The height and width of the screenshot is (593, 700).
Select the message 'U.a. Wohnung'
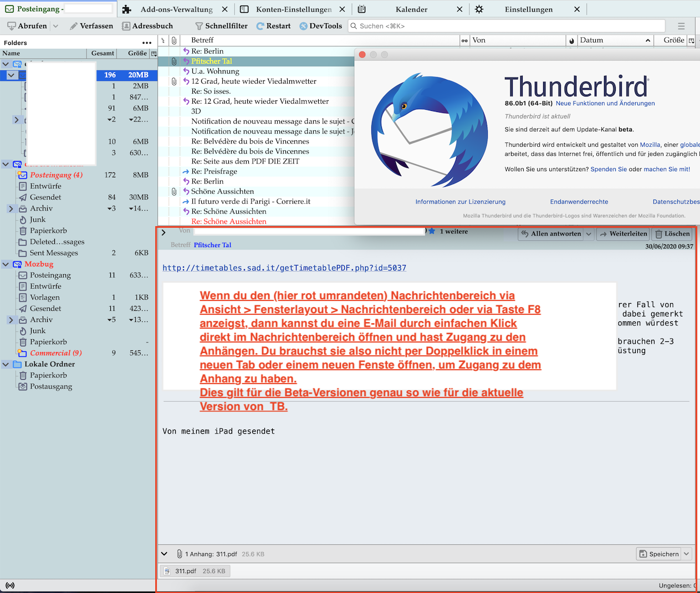215,71
